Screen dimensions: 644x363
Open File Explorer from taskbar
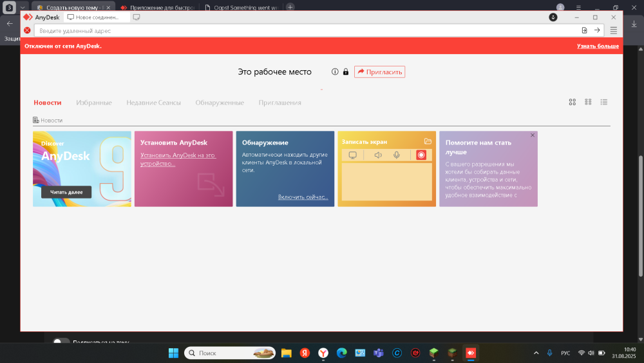coord(287,353)
